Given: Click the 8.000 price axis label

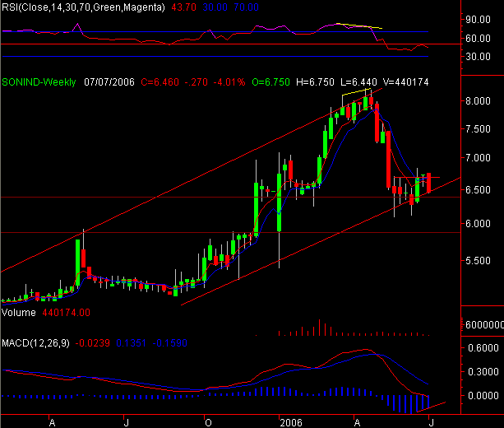Looking at the screenshot, I should coord(478,100).
